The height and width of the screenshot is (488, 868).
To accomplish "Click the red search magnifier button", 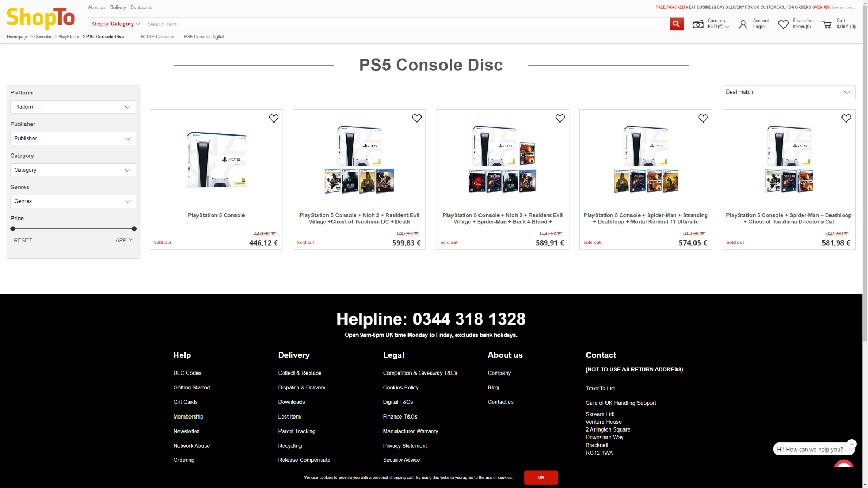I will click(676, 24).
